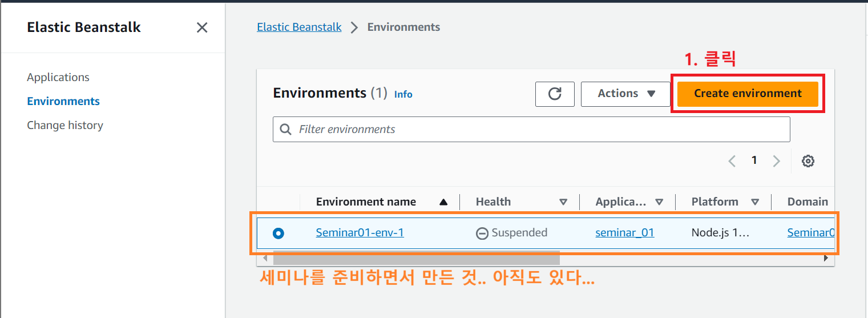The height and width of the screenshot is (318, 868).
Task: Open Change history in sidebar
Action: (x=65, y=125)
